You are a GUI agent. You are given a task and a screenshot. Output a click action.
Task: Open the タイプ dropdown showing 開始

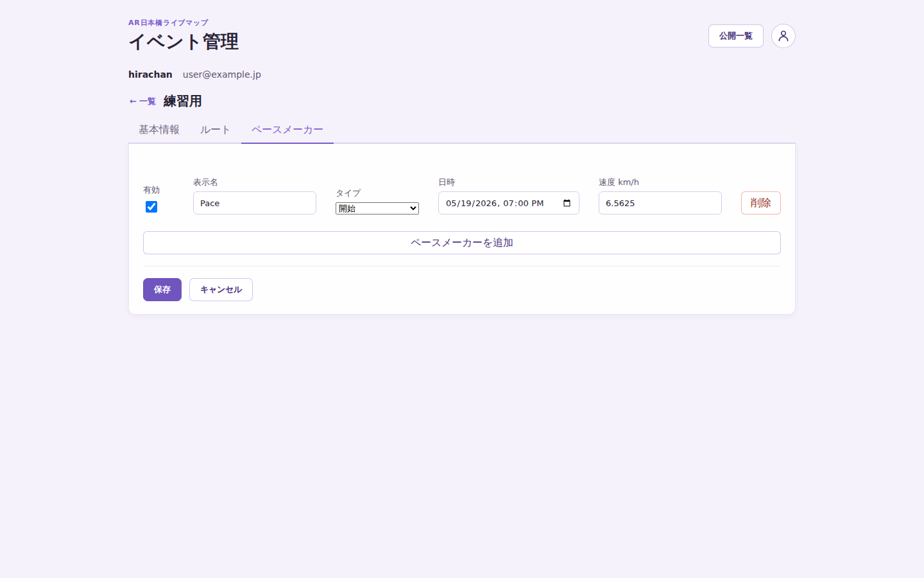click(377, 208)
